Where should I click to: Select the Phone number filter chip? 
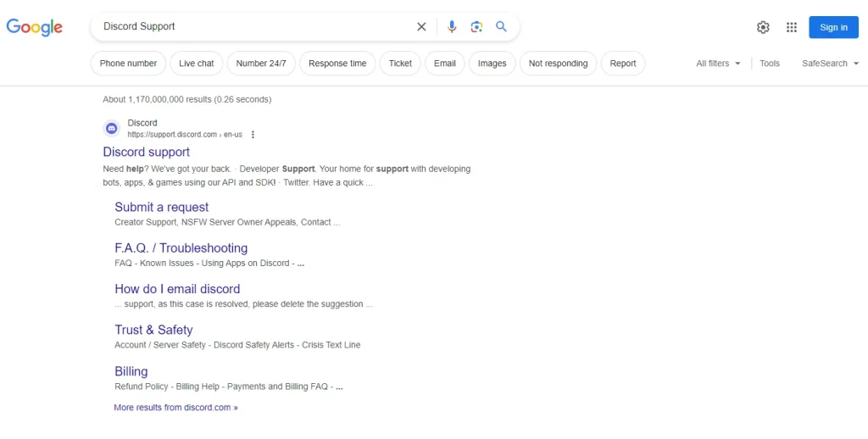(x=129, y=63)
